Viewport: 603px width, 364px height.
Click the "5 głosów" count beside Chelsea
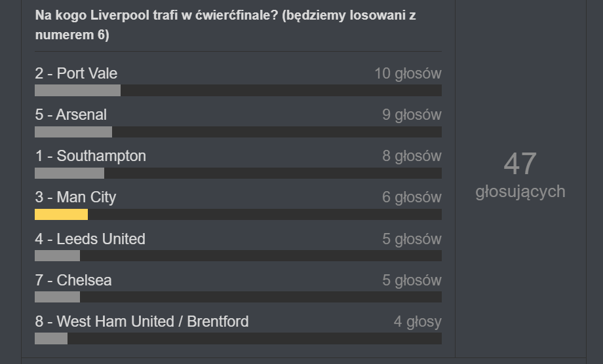pyautogui.click(x=412, y=280)
